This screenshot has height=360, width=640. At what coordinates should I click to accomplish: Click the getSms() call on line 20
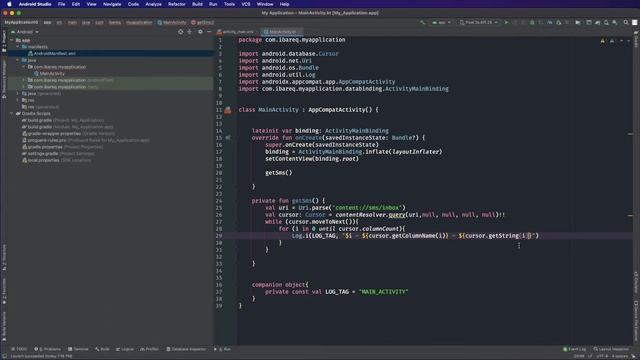(x=278, y=173)
